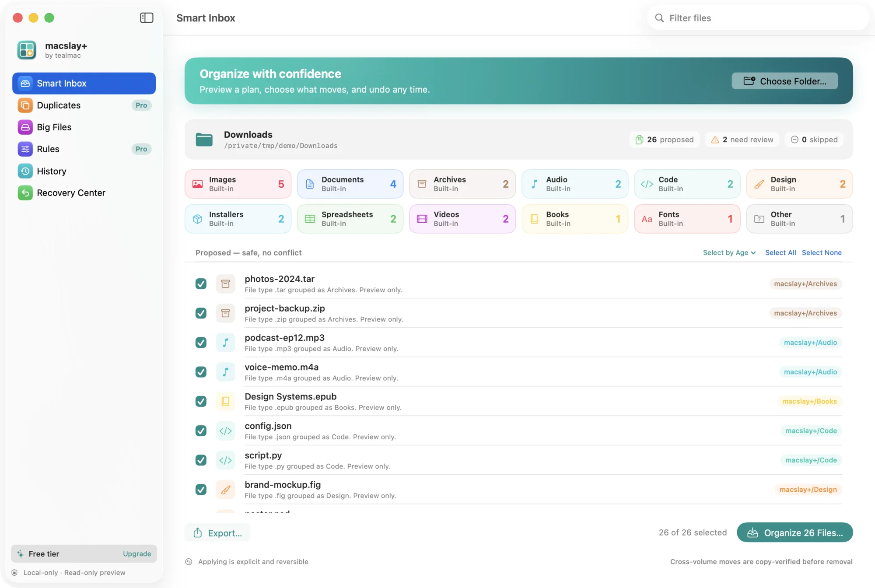The height and width of the screenshot is (588, 875).
Task: Click the code icon beside config.json
Action: (225, 431)
